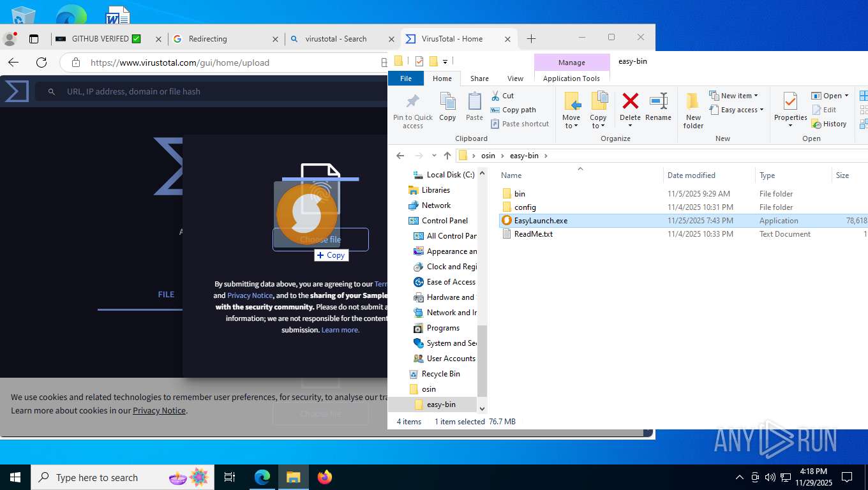The image size is (868, 490).
Task: Click the Learn more link
Action: [340, 330]
